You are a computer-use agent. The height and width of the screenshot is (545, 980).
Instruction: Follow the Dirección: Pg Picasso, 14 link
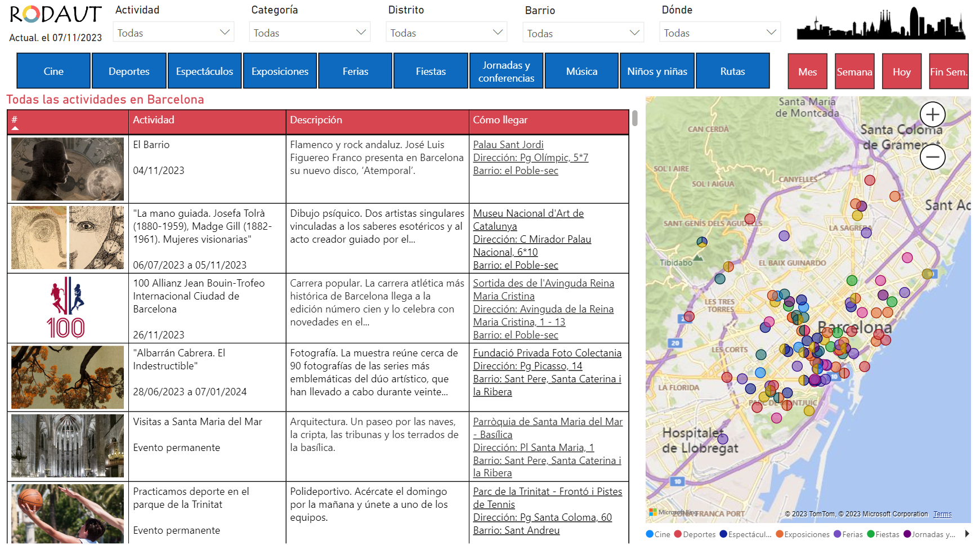click(x=527, y=366)
